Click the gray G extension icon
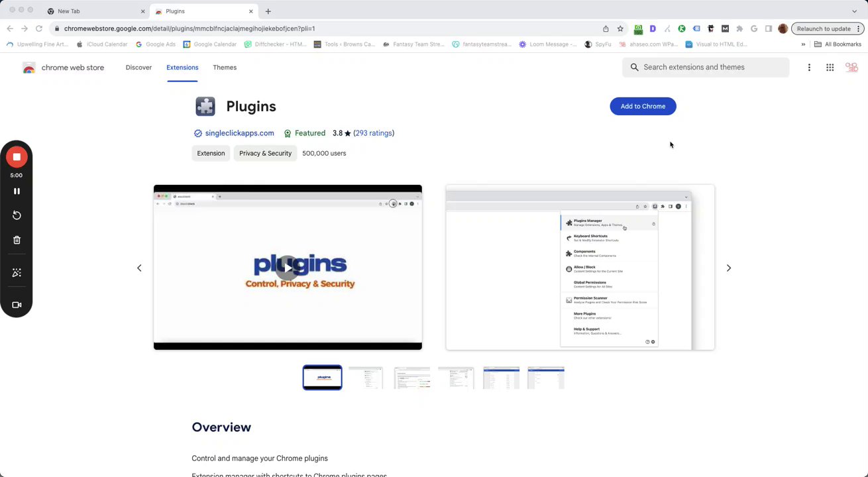The height and width of the screenshot is (477, 868). click(x=754, y=28)
